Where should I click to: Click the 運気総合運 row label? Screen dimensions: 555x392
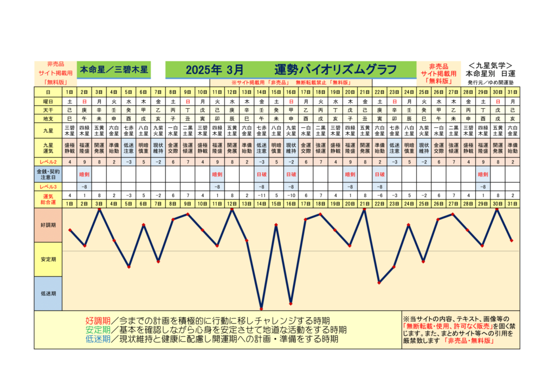pyautogui.click(x=48, y=199)
